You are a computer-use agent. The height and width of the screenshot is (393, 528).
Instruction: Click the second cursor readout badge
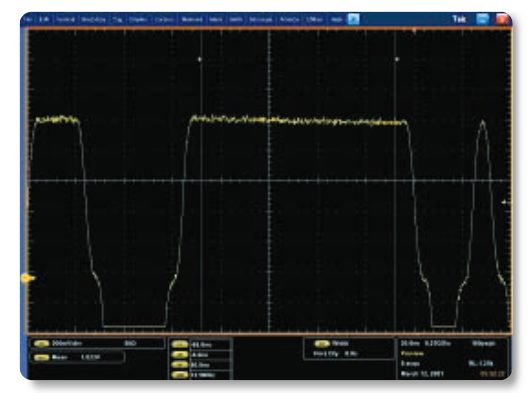pos(180,355)
